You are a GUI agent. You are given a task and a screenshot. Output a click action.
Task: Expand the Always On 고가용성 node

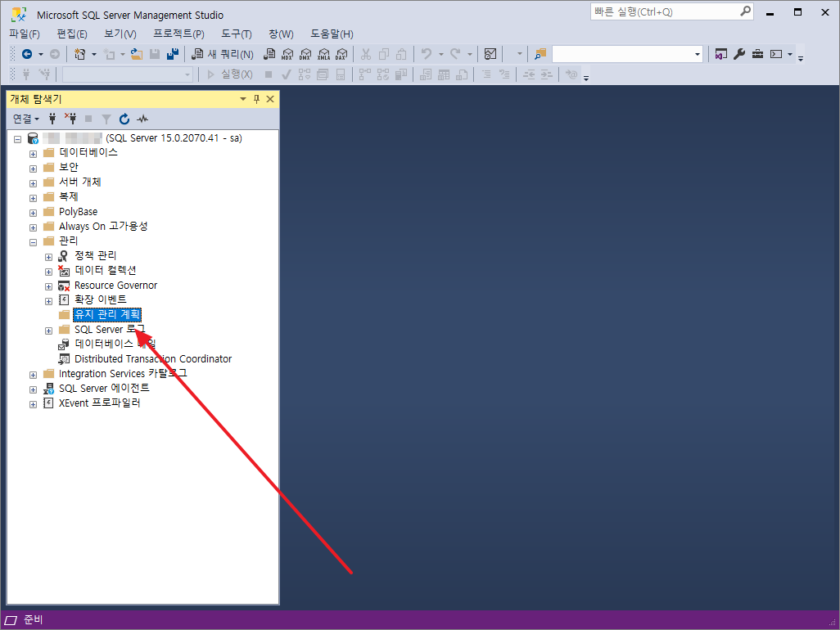34,227
